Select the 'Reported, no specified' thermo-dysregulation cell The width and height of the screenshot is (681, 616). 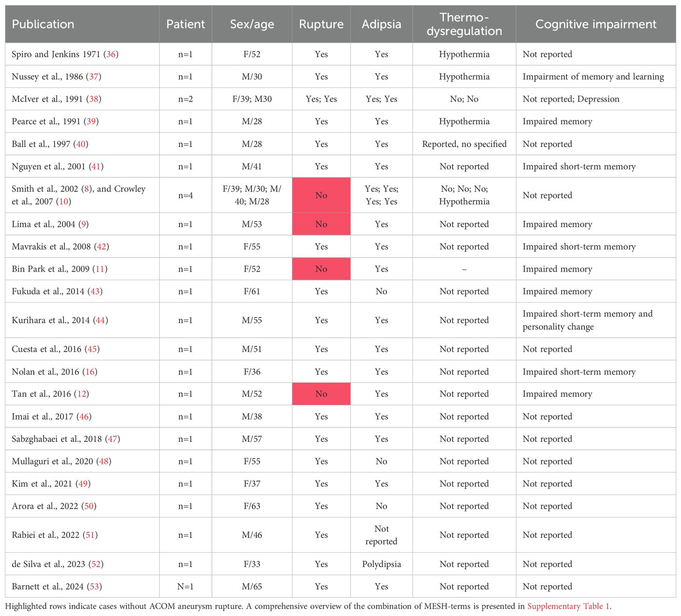click(x=464, y=144)
